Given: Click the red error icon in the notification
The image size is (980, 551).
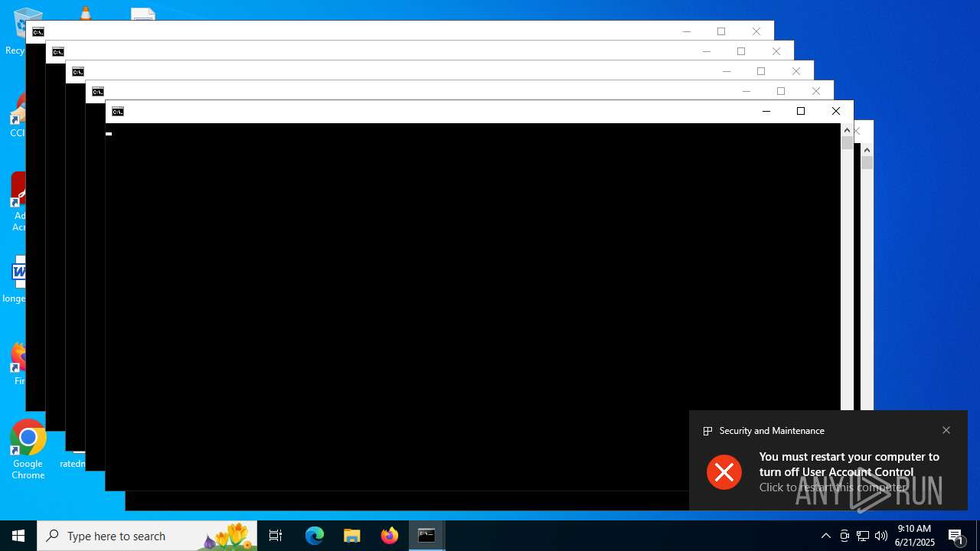Looking at the screenshot, I should point(724,471).
